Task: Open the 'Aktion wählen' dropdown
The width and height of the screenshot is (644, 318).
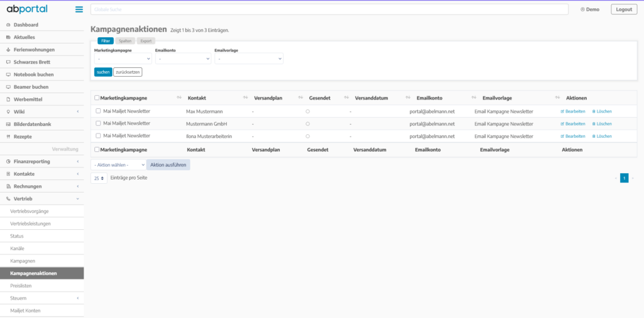Action: [118, 164]
